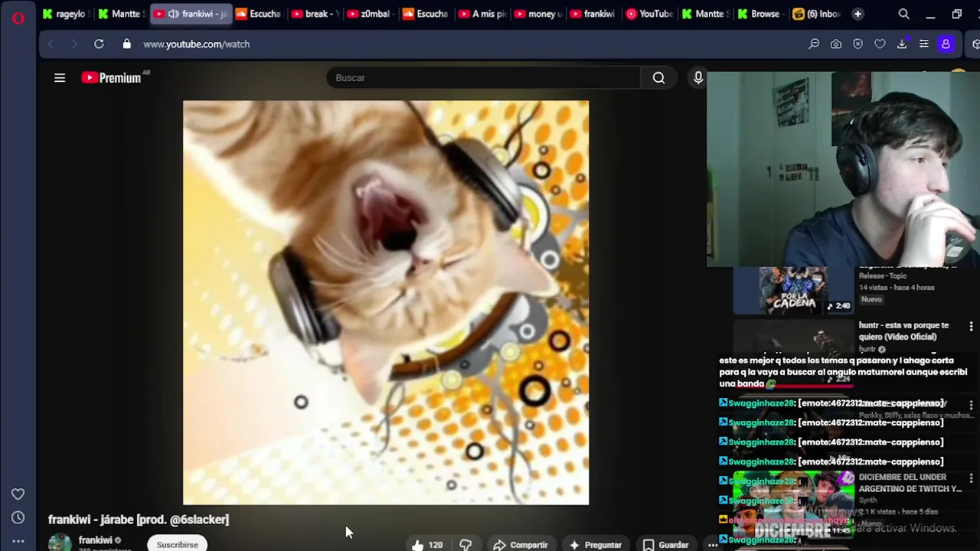Share video with 'Compartir' button
The height and width of the screenshot is (551, 980).
coord(520,544)
